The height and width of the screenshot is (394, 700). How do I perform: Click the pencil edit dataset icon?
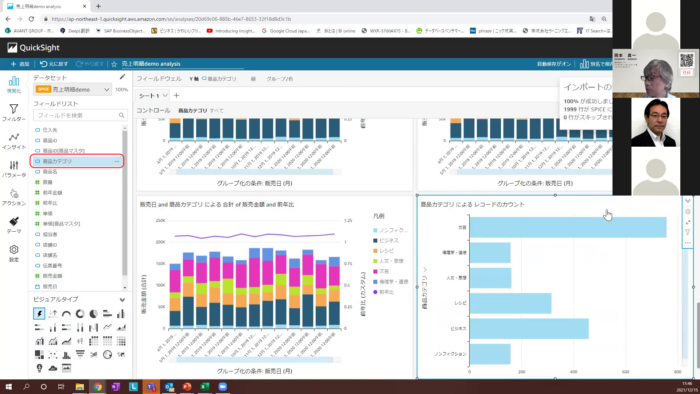point(122,77)
